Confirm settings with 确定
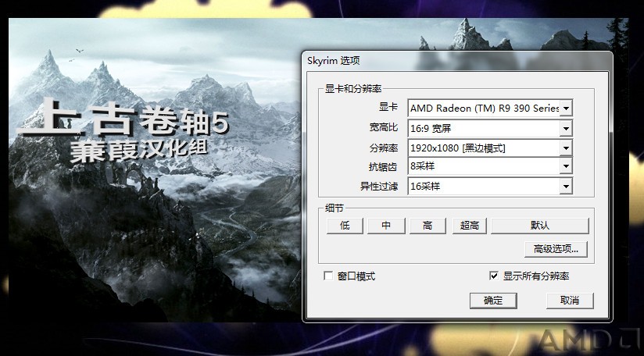The image size is (644, 356). [x=493, y=301]
